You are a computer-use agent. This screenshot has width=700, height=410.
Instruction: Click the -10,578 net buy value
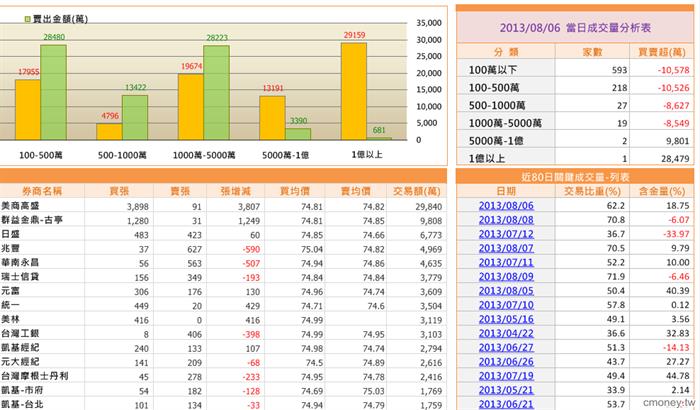tap(673, 70)
